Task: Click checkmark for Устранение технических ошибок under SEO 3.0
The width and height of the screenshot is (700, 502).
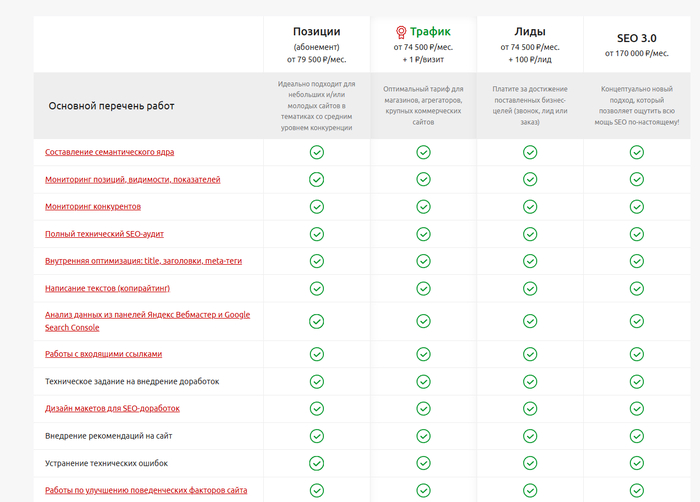Action: click(636, 463)
